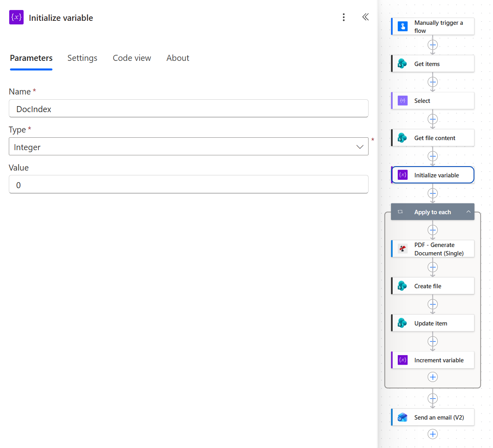Screen dimensions: 493x448
Task: Open the Type dropdown showing Integer
Action: click(188, 147)
